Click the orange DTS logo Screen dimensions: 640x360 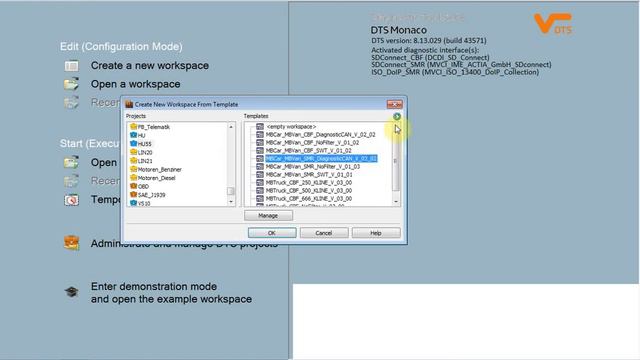553,24
